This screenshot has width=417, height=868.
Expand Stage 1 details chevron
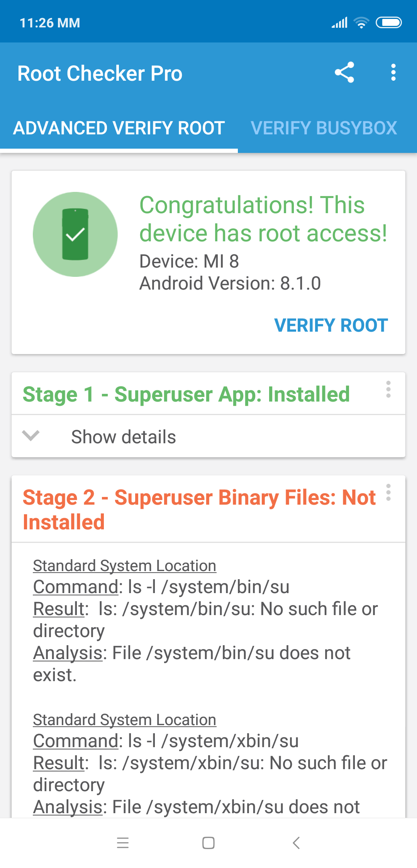[x=31, y=436]
